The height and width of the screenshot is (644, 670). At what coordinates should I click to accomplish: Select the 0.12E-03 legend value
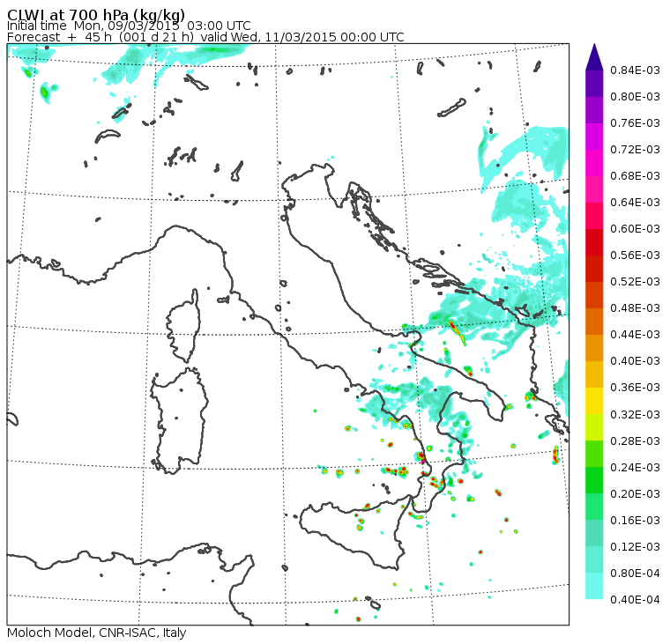tap(635, 547)
